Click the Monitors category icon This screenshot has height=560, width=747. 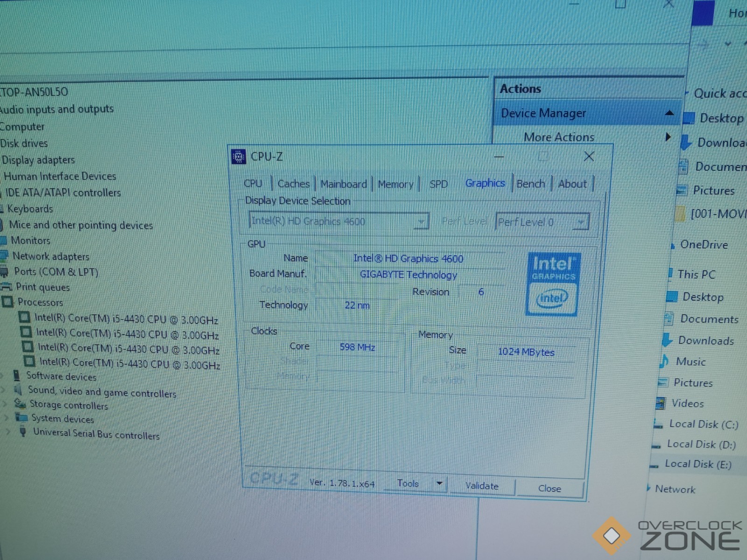coord(3,240)
